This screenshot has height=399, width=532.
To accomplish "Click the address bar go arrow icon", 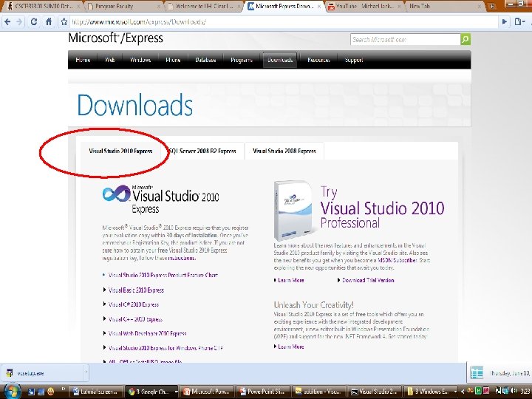I will pos(505,21).
